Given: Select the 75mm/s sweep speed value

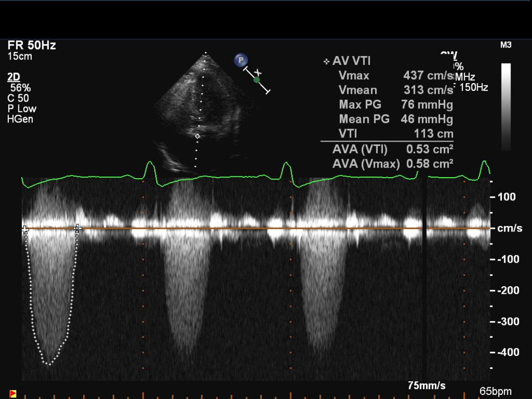Looking at the screenshot, I should (x=427, y=386).
